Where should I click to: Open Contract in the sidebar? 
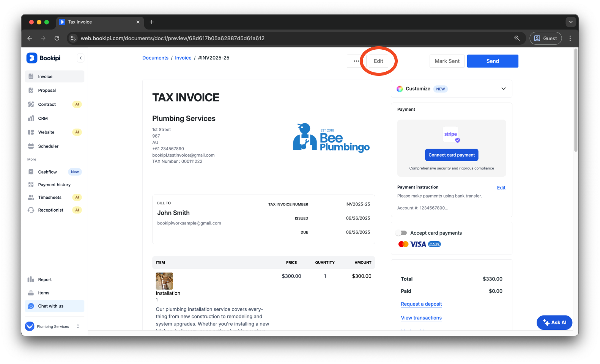pyautogui.click(x=55, y=104)
